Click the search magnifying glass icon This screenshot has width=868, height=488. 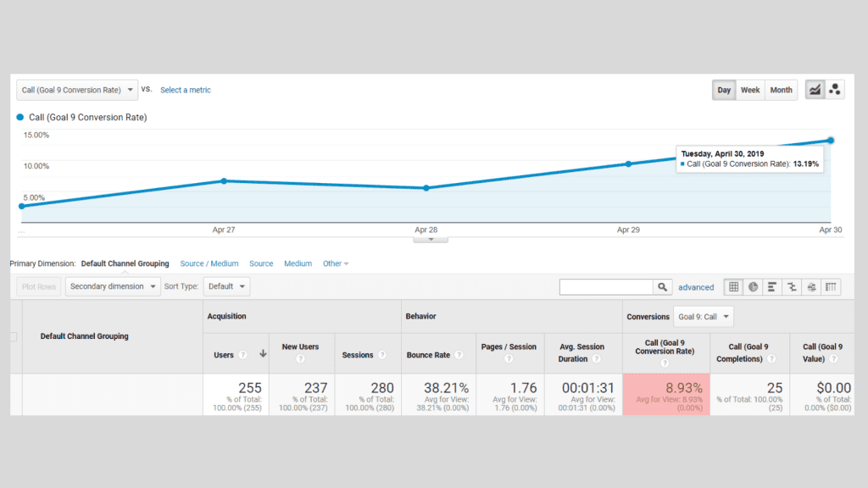[662, 286]
